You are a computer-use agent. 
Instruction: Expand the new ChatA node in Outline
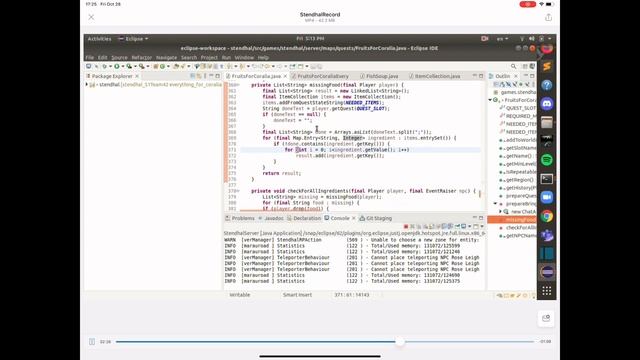click(x=500, y=211)
